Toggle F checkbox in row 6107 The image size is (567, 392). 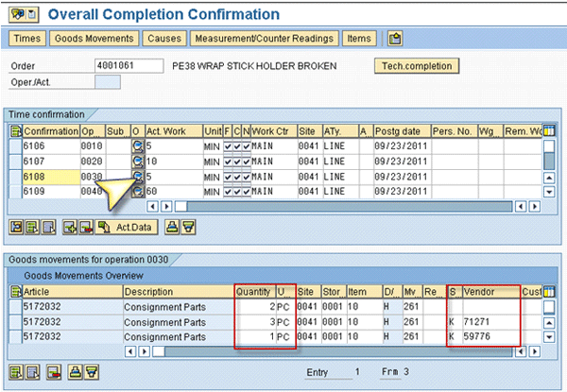tap(228, 162)
